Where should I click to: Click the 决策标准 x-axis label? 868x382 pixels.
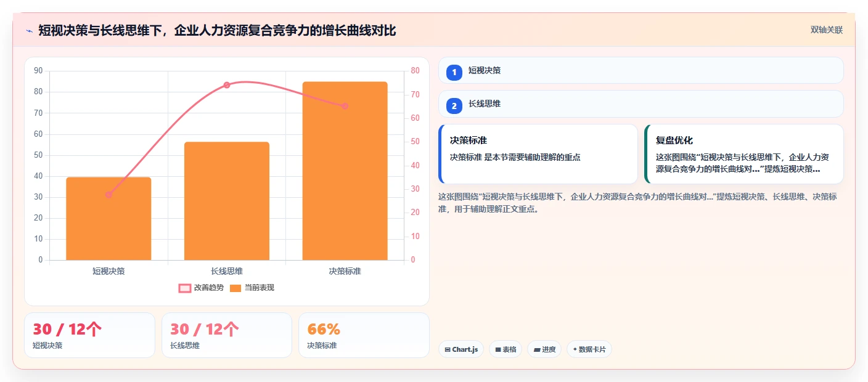pos(345,271)
